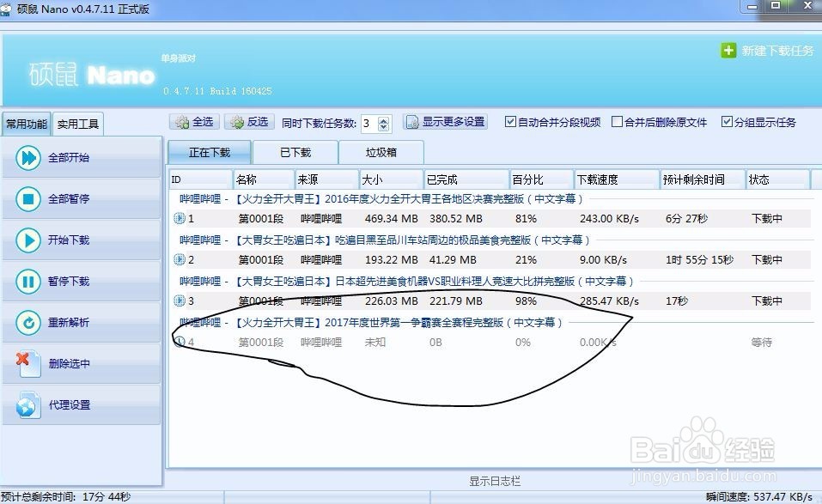Click the 硕鼠 app icon in title bar
The width and height of the screenshot is (822, 504).
click(6, 9)
